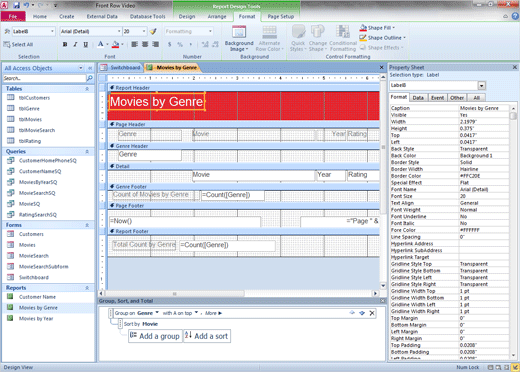Switch to the Create ribbon tab

coord(67,16)
